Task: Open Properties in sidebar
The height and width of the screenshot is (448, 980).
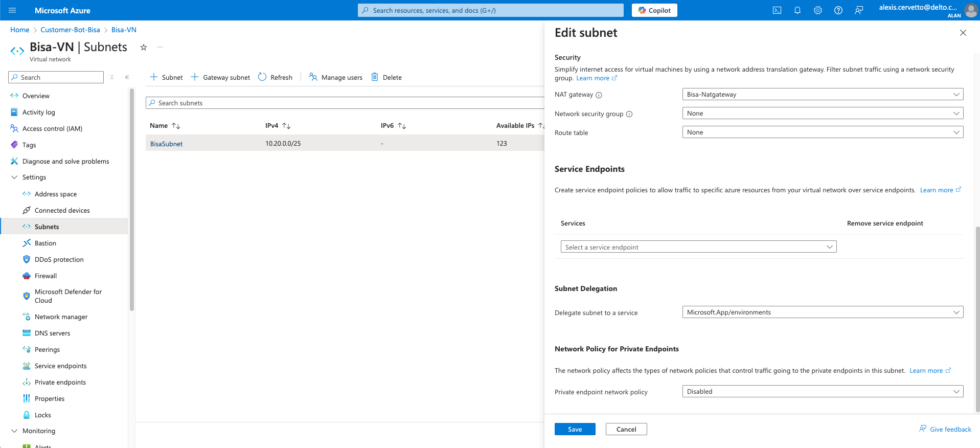Action: (50, 398)
